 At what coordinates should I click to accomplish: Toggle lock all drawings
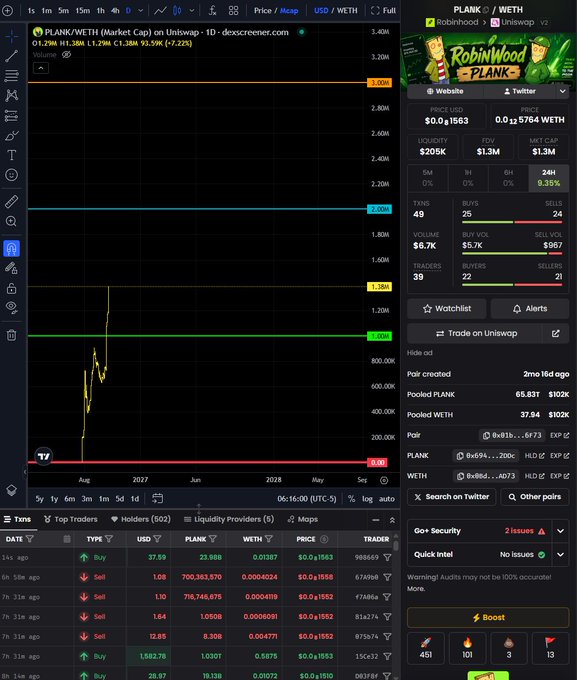tap(12, 288)
